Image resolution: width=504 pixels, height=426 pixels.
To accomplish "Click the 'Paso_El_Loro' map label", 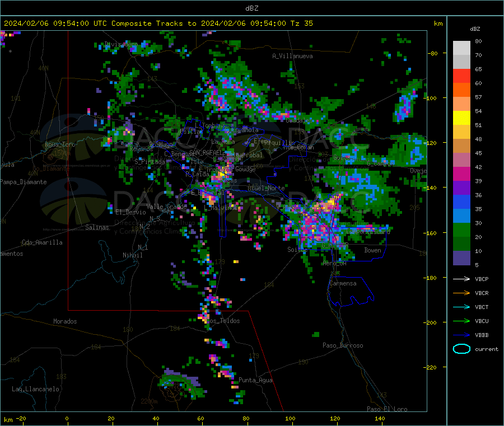I will point(387,409).
